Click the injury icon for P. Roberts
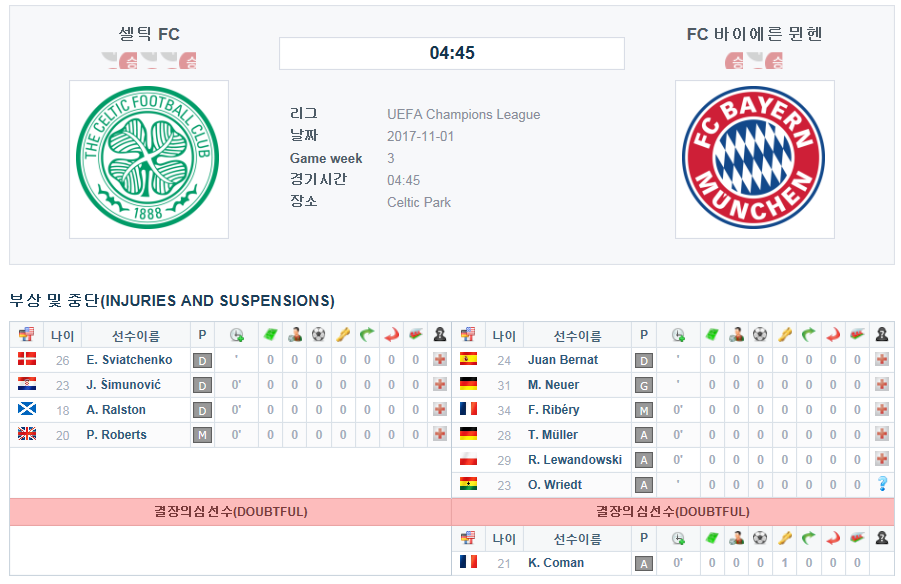The height and width of the screenshot is (584, 901). [440, 435]
